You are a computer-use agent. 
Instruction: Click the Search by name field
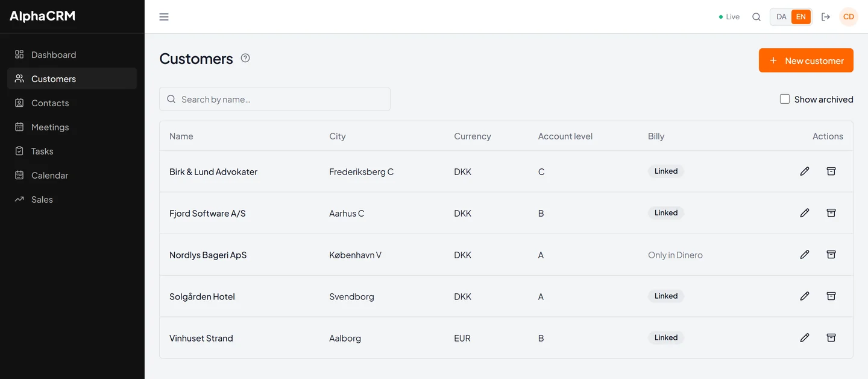pos(275,99)
